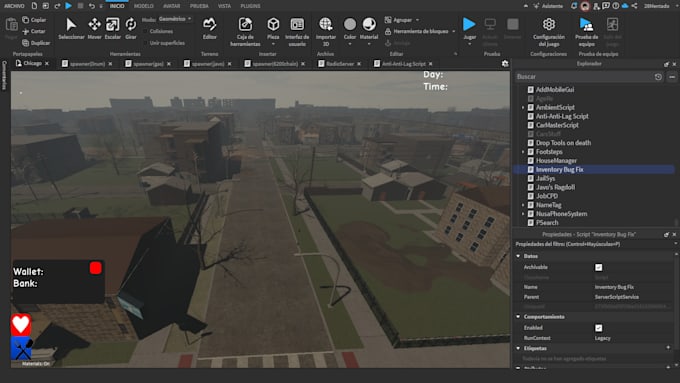The width and height of the screenshot is (680, 383).
Task: Open Interfaz de usuario tool
Action: pyautogui.click(x=297, y=32)
